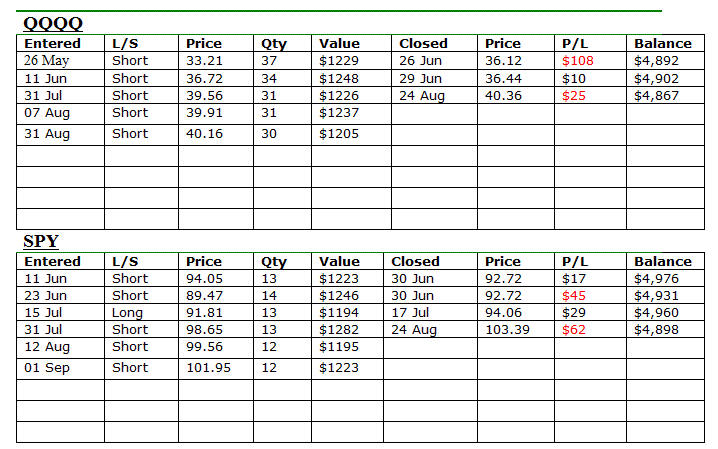This screenshot has height=449, width=718.
Task: Select the $1205 value cell
Action: point(338,134)
